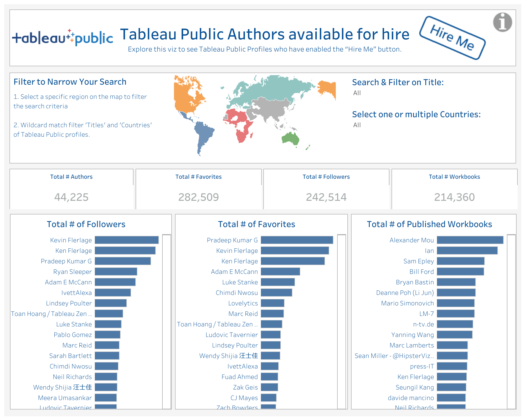Click Seungil Kang label
This screenshot has height=420, width=525.
click(415, 387)
